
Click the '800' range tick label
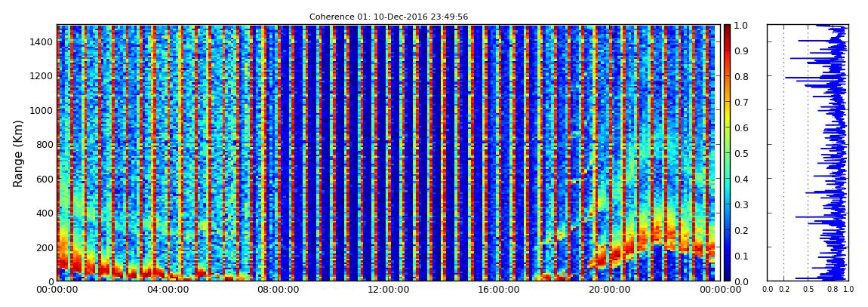[45, 144]
